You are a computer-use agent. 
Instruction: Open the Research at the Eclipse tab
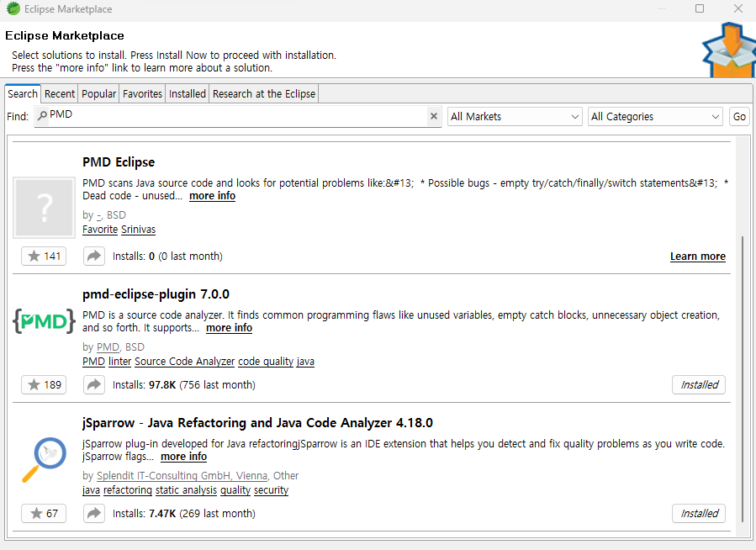(x=264, y=93)
